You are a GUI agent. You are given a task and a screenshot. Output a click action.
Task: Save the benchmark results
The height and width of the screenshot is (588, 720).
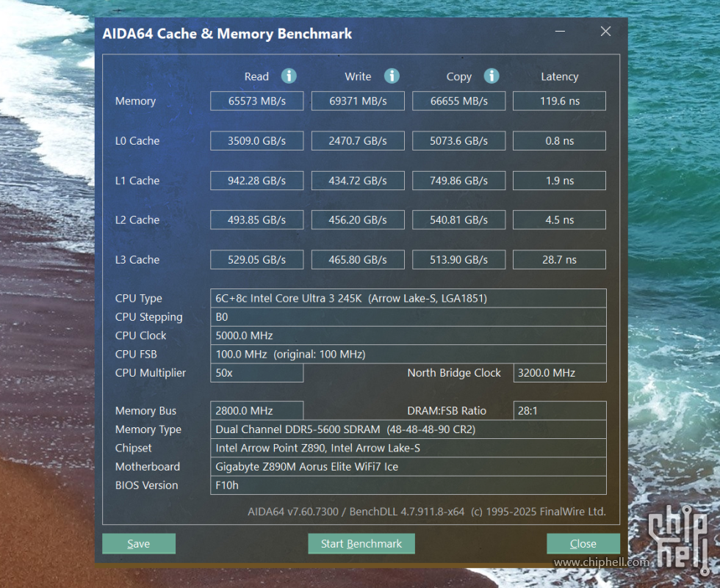pyautogui.click(x=139, y=543)
